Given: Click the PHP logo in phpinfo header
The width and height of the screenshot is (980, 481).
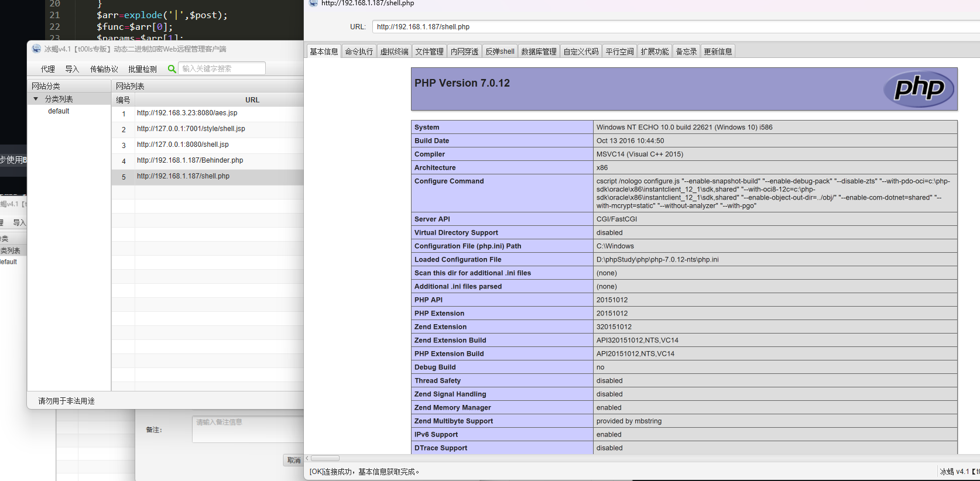Looking at the screenshot, I should click(x=919, y=89).
